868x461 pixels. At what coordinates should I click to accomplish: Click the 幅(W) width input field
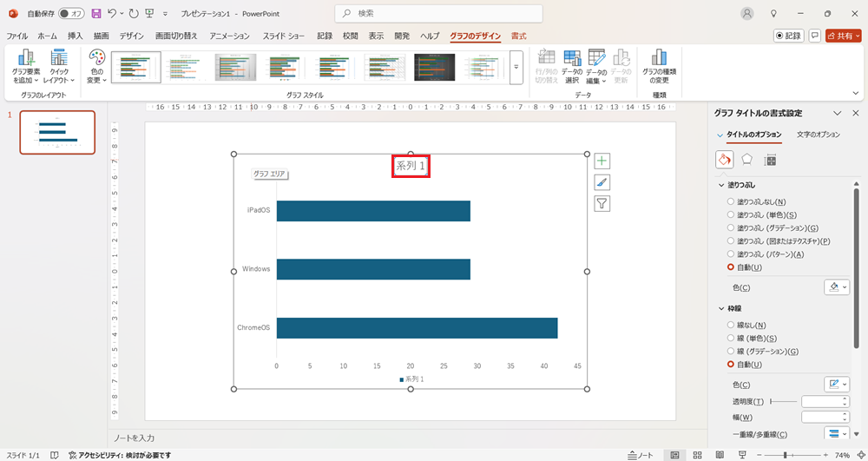pyautogui.click(x=825, y=418)
